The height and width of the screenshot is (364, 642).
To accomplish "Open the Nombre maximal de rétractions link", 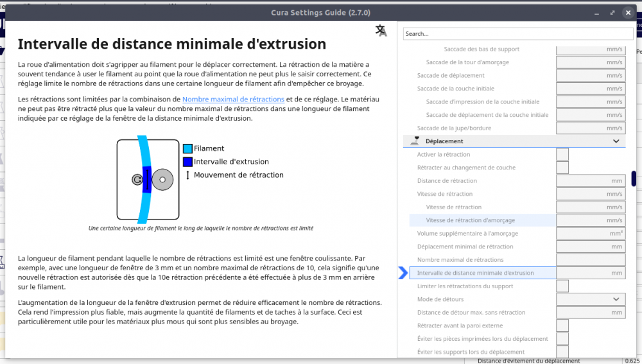I will click(233, 99).
